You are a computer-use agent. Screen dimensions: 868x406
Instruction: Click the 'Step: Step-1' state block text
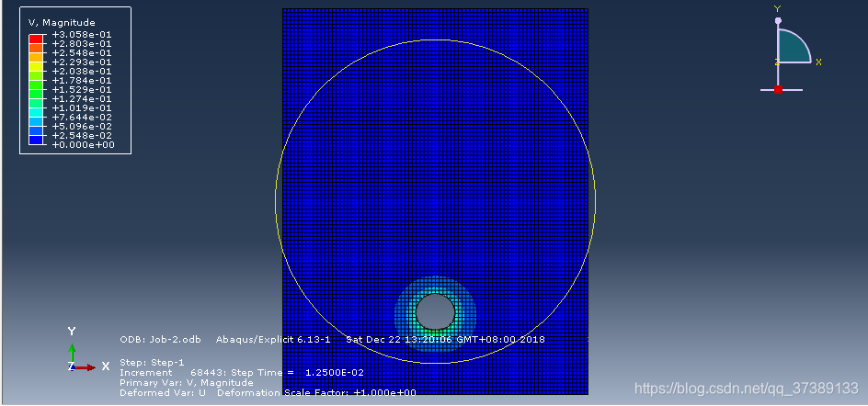(152, 362)
